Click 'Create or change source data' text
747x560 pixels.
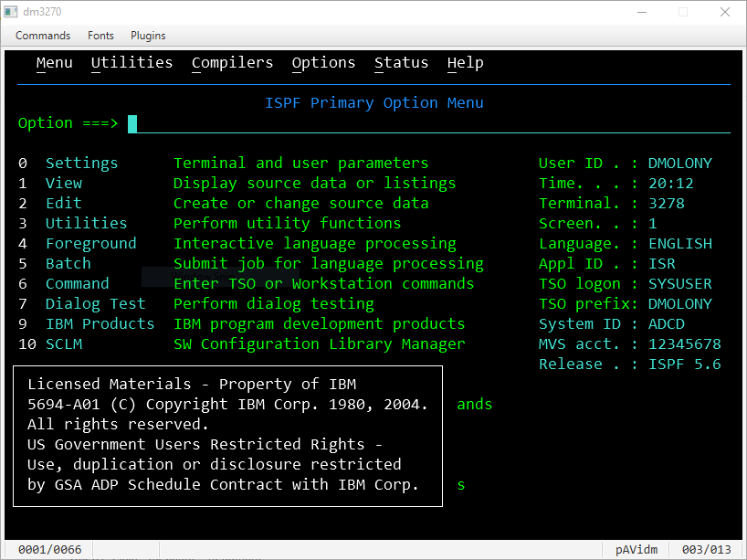(300, 204)
